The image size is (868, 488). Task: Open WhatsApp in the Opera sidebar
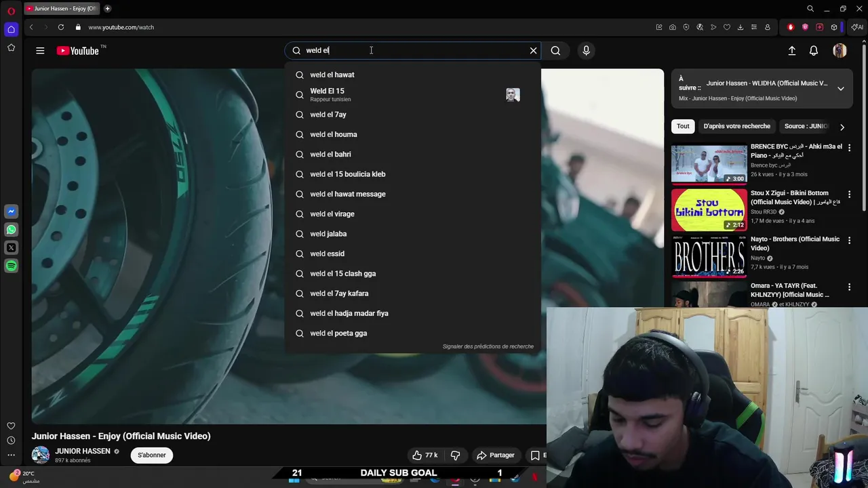tap(11, 230)
